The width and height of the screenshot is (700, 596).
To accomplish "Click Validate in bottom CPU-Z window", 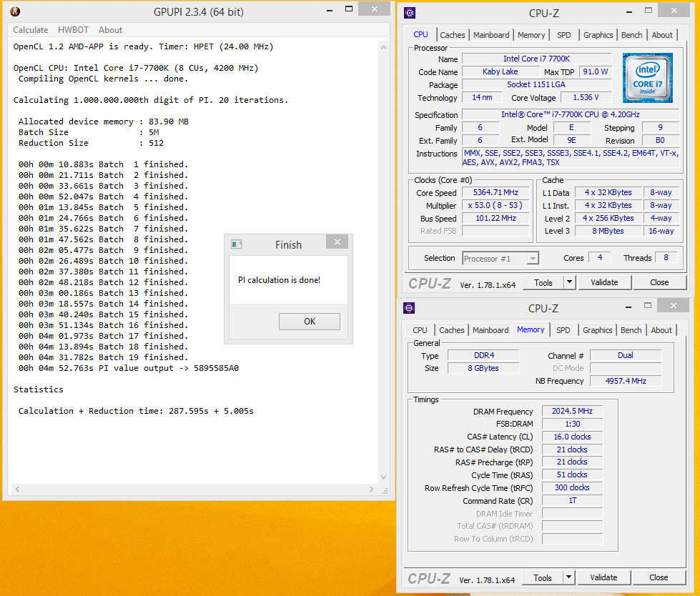I will pos(603,577).
